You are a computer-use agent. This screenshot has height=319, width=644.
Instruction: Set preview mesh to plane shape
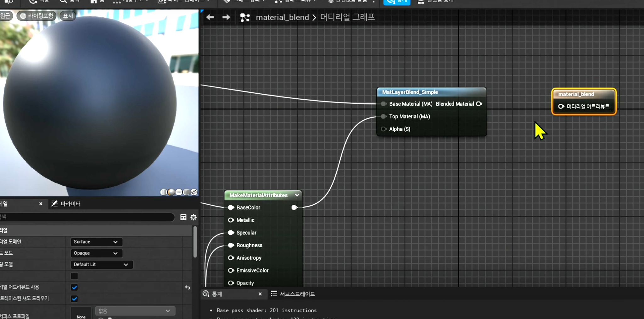[x=179, y=192]
